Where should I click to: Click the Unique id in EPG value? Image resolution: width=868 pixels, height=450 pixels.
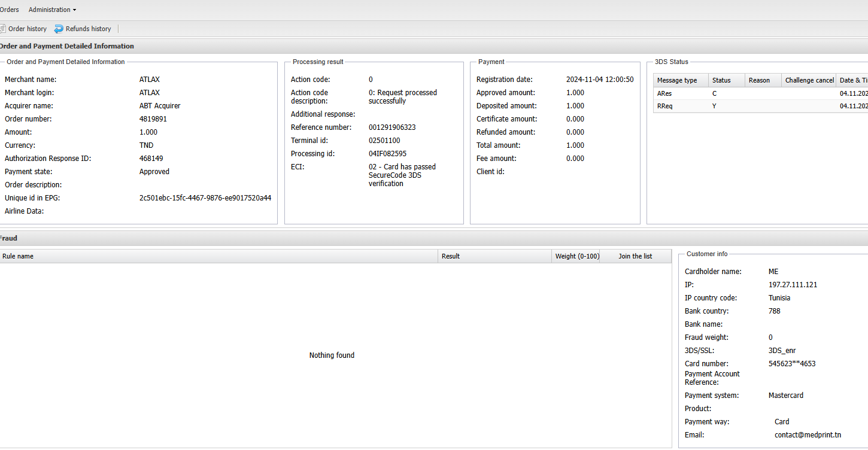point(205,198)
